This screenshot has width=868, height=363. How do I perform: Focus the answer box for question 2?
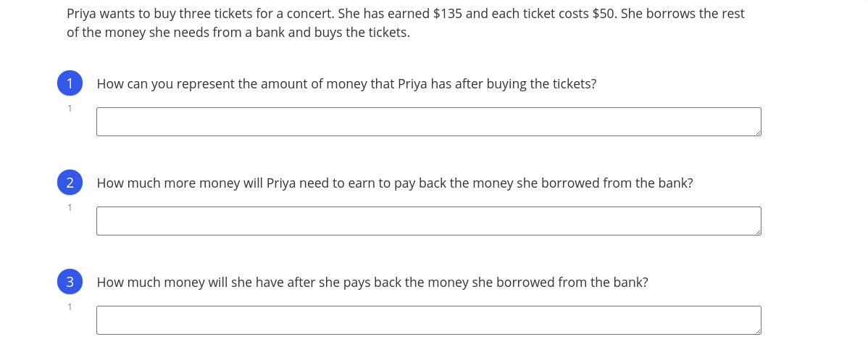429,221
